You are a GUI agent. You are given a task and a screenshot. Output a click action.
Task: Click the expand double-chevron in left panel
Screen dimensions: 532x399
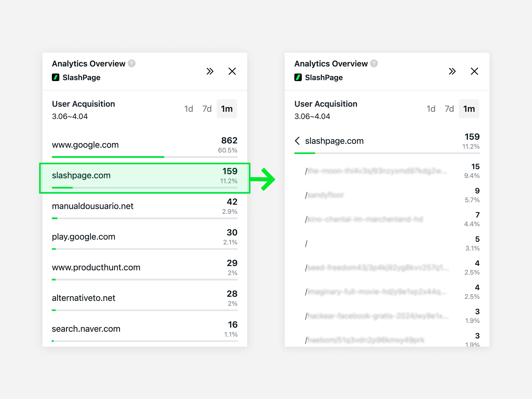point(210,71)
